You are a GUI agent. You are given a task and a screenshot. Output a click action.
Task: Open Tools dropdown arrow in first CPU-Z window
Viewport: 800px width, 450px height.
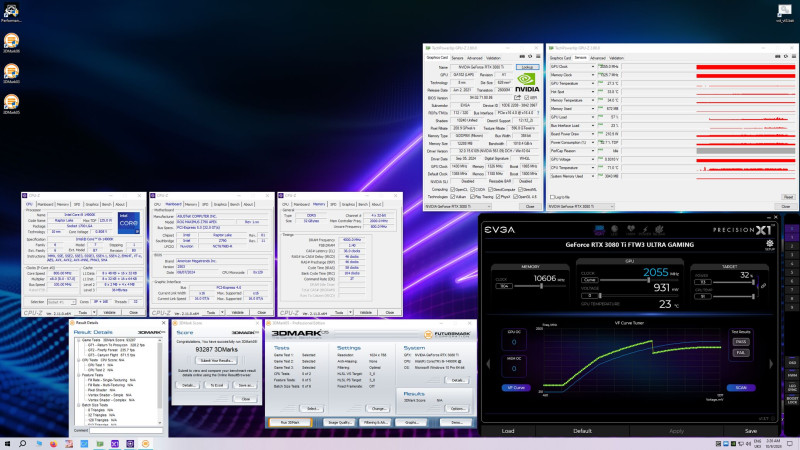pos(94,312)
